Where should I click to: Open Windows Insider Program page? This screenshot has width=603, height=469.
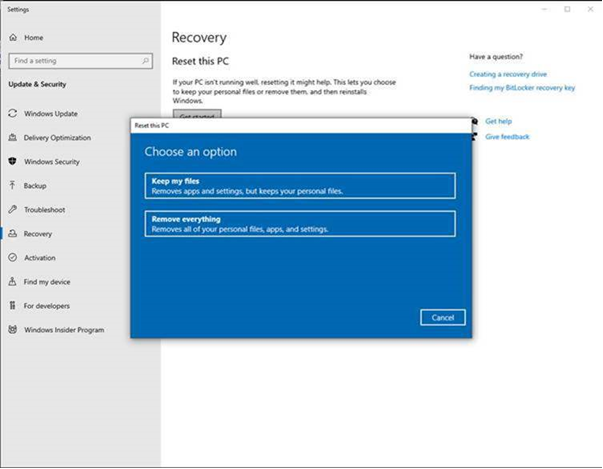(64, 330)
